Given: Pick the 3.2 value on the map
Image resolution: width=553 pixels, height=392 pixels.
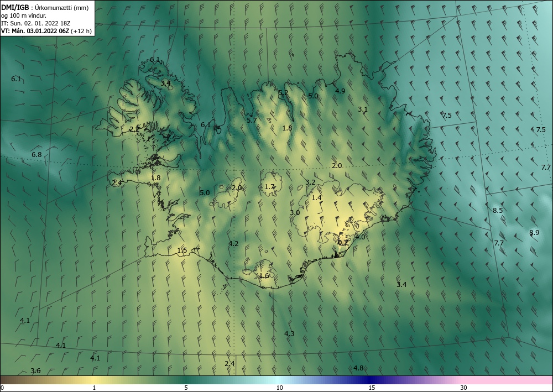Looking at the screenshot, I should tap(310, 182).
